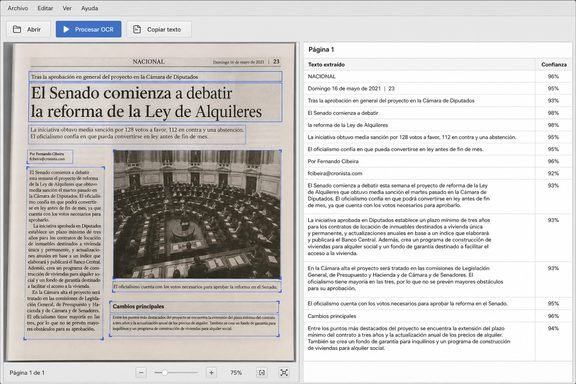576x384 pixels.
Task: Click the Senate chamber photo in the scan
Action: coord(197,214)
